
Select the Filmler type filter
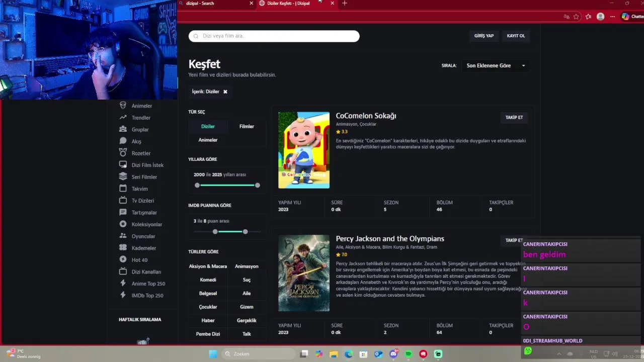pyautogui.click(x=247, y=126)
